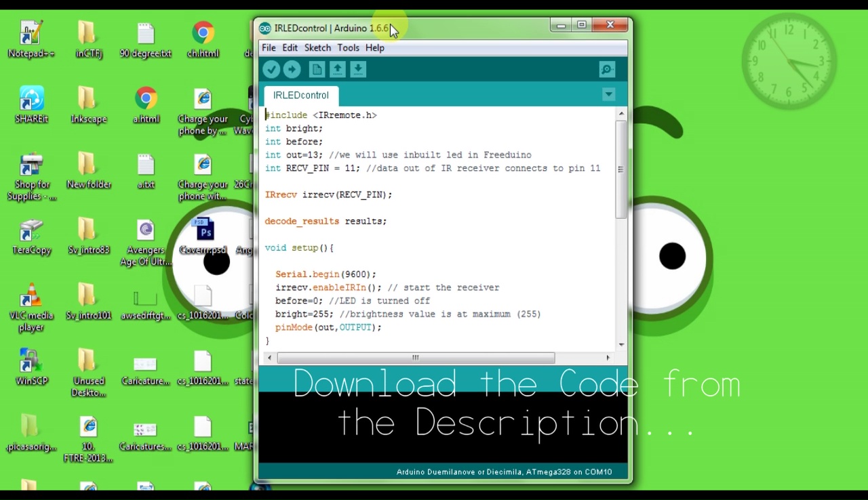Select the 'Charge your phone by...' shortcut

(203, 112)
